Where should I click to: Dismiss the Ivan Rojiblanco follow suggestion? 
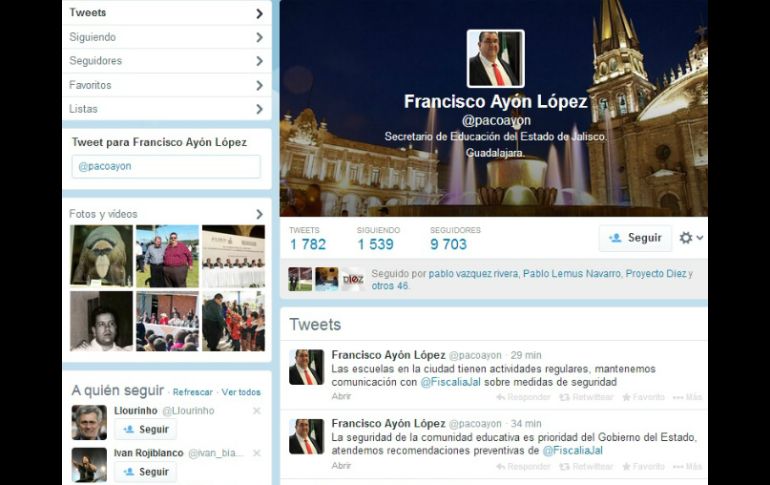256,453
